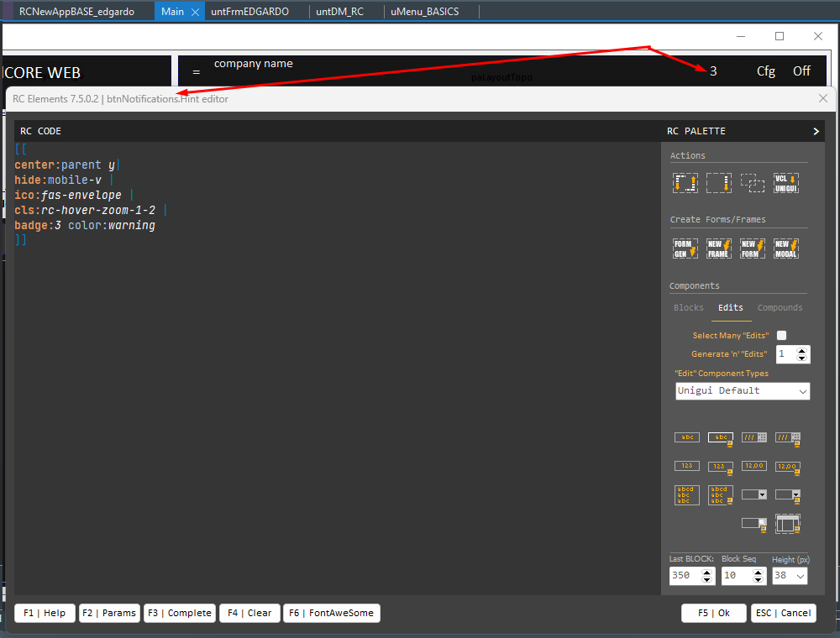Switch to the Blocks components tab
The height and width of the screenshot is (638, 840).
[688, 308]
